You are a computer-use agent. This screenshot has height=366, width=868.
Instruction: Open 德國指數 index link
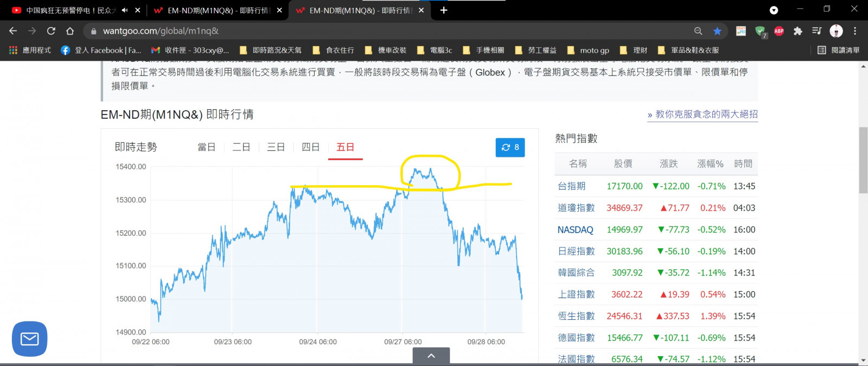click(576, 338)
